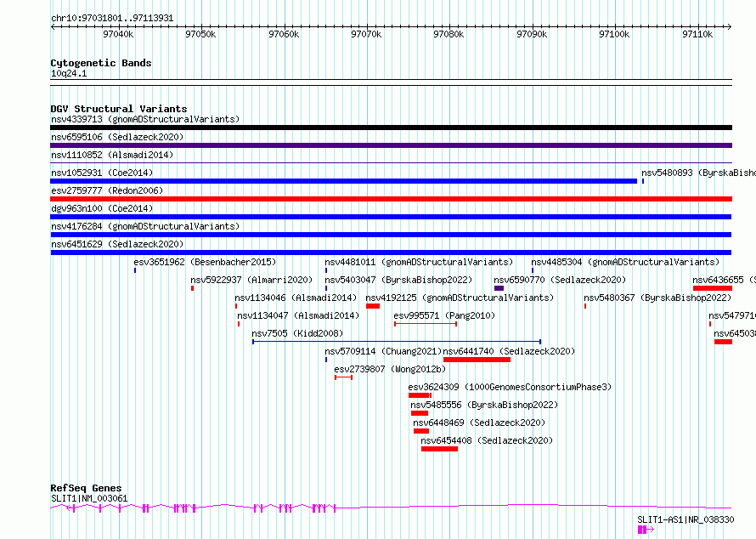This screenshot has height=539, width=756.
Task: Open dgv963n100 Coe2014 variant
Action: click(x=102, y=208)
